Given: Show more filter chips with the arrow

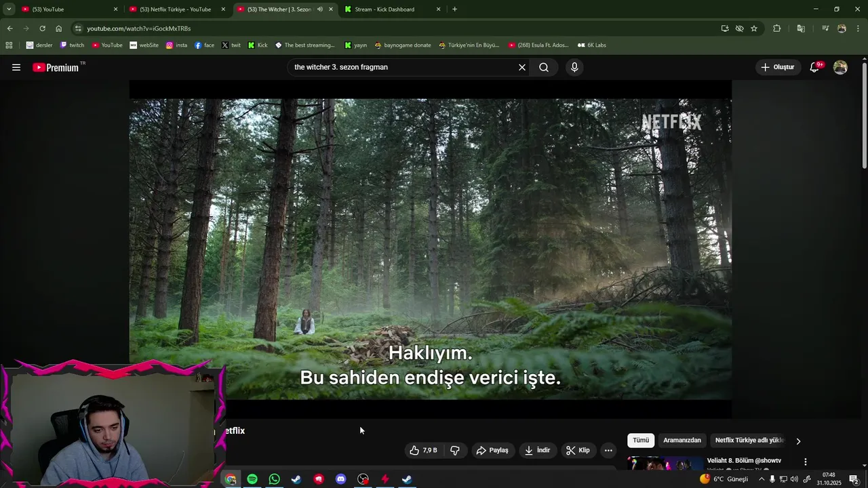Looking at the screenshot, I should (798, 441).
